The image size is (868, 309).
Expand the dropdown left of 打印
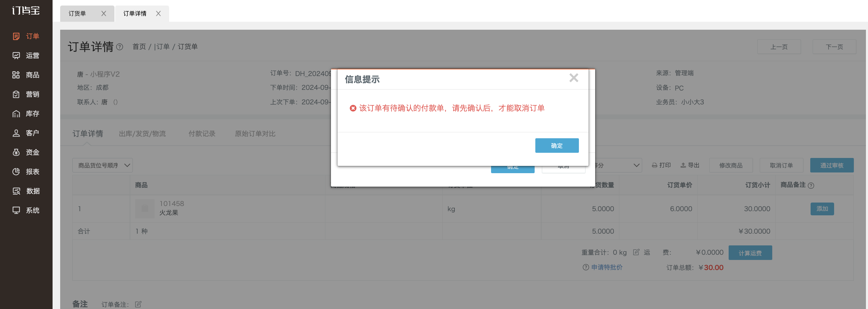pyautogui.click(x=618, y=165)
